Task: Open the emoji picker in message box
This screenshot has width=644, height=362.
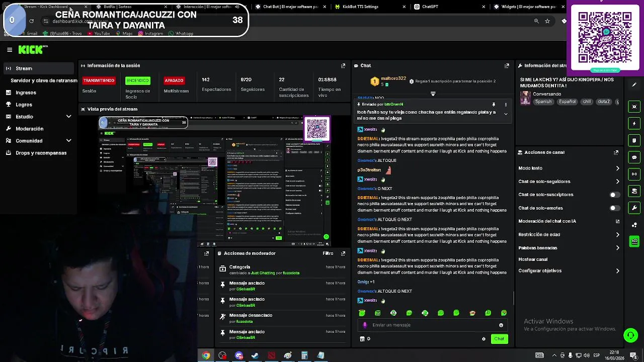Action: click(x=501, y=325)
